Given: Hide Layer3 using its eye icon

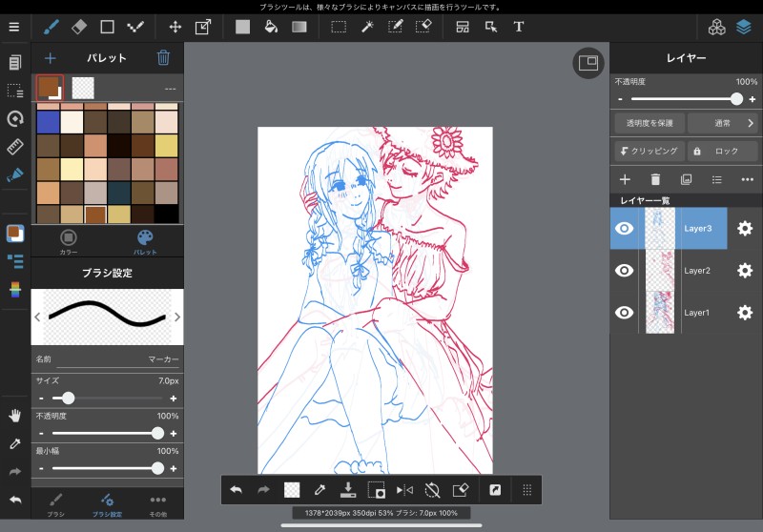Looking at the screenshot, I should 625,229.
